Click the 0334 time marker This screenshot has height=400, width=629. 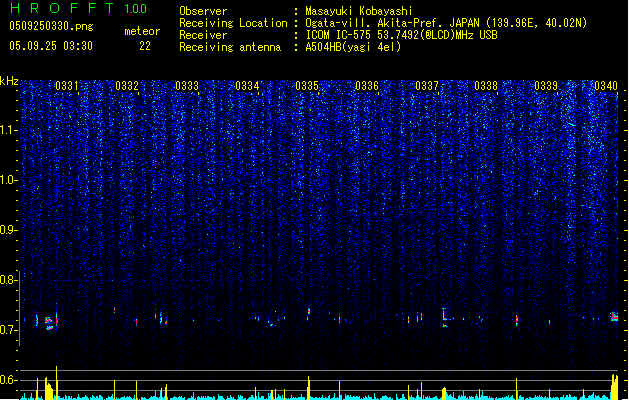pos(247,86)
